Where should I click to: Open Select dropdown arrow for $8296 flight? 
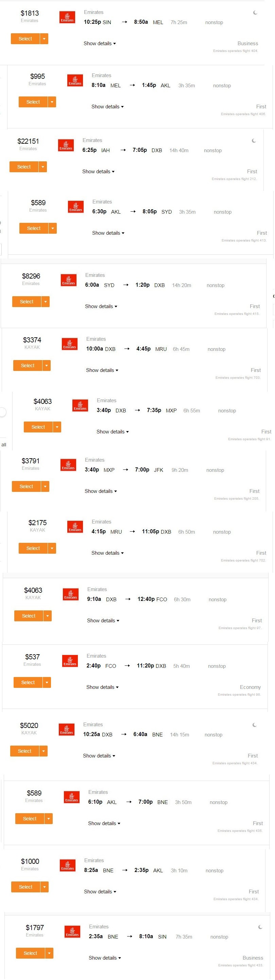(x=46, y=302)
